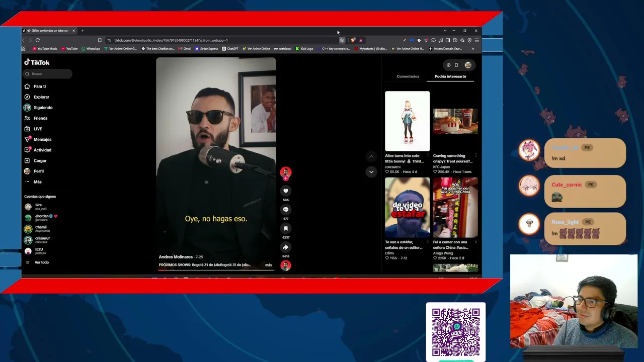
Task: Open the profile avatar menu at top right
Action: tap(468, 65)
